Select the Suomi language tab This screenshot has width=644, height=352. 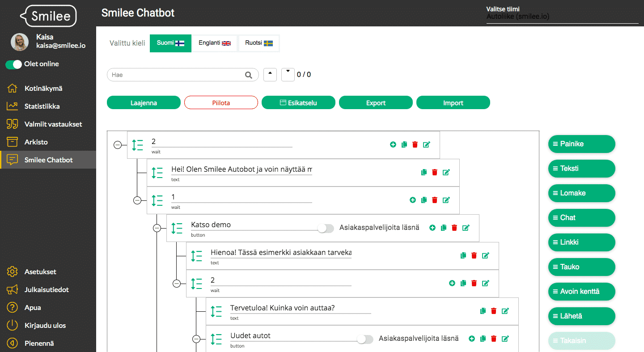point(170,43)
